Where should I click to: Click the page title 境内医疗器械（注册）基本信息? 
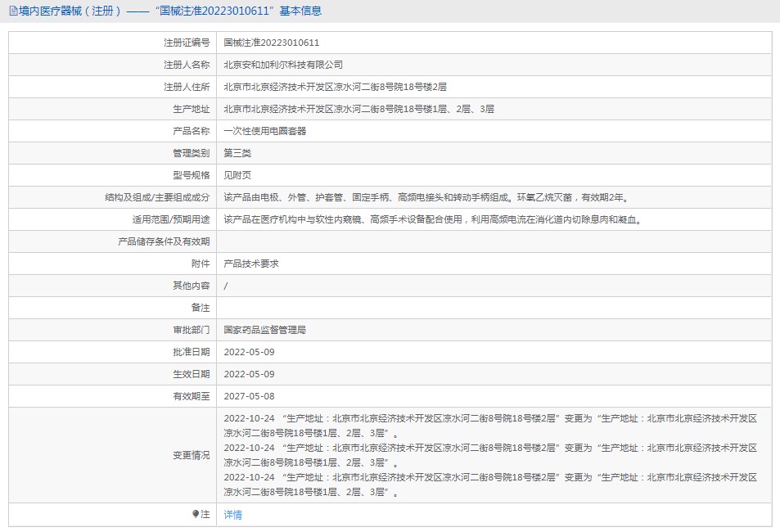point(170,11)
